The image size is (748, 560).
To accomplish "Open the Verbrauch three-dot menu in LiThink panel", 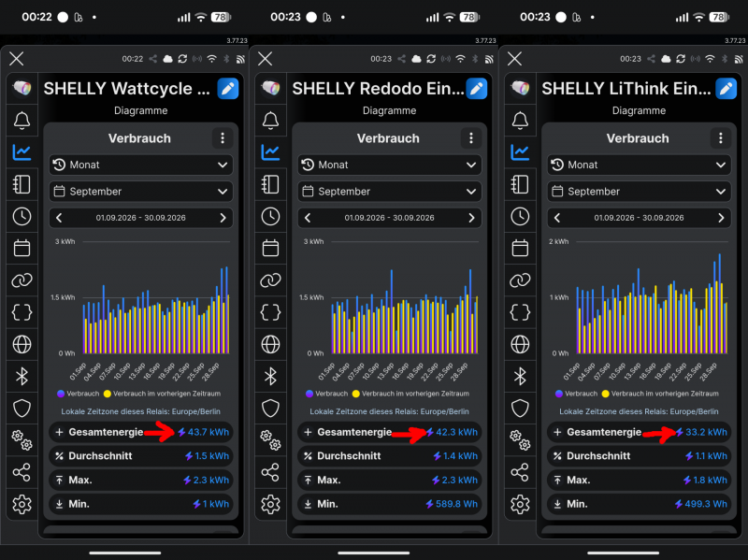I will [x=720, y=138].
